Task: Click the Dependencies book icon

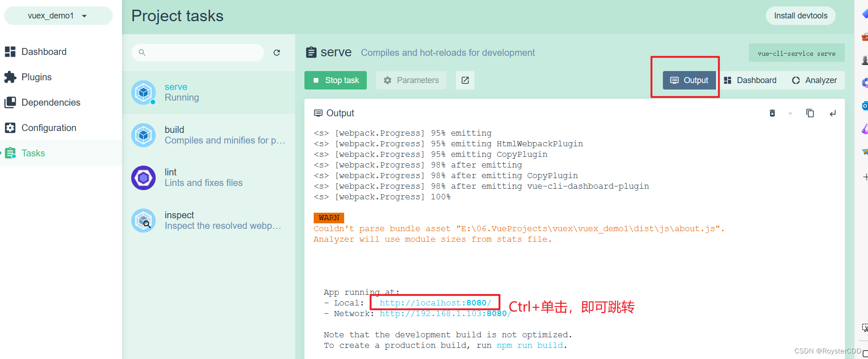Action: [x=10, y=102]
